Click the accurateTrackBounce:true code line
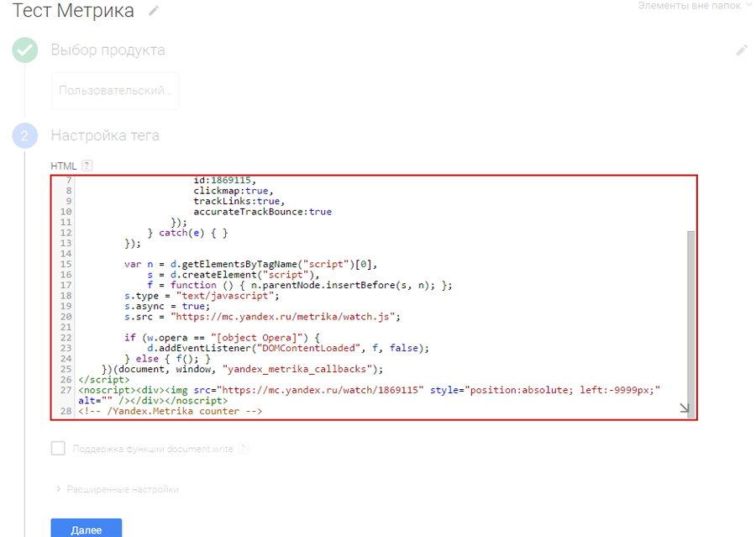Image resolution: width=756 pixels, height=537 pixels. pyautogui.click(x=262, y=212)
